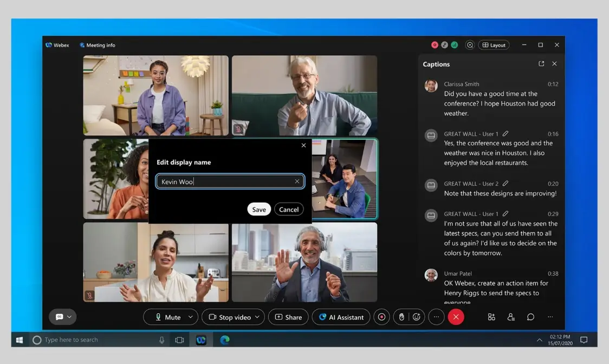Viewport: 609px width, 364px height.
Task: Pop out the Captions panel
Action: coord(541,64)
